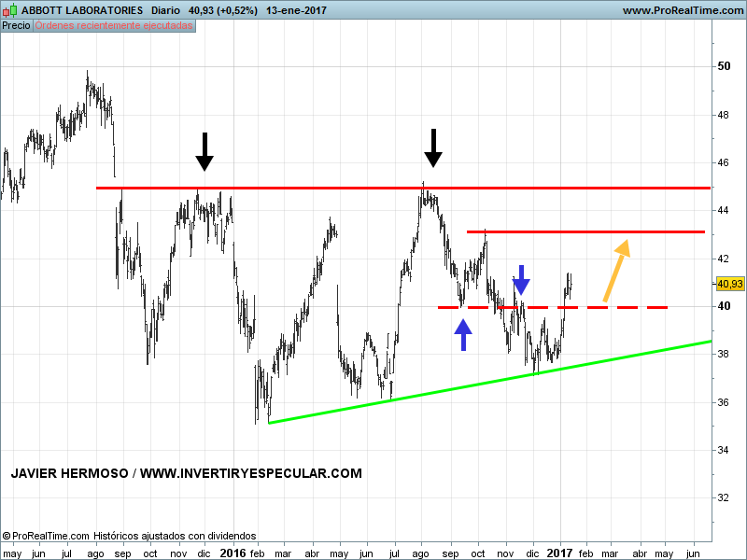Open Órdenes recientemente ejecutadas tab
Screen dimensions: 747x560
click(114, 26)
